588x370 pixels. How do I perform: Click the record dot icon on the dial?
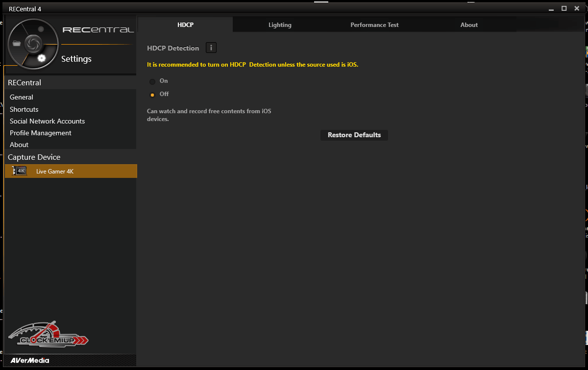(x=41, y=29)
